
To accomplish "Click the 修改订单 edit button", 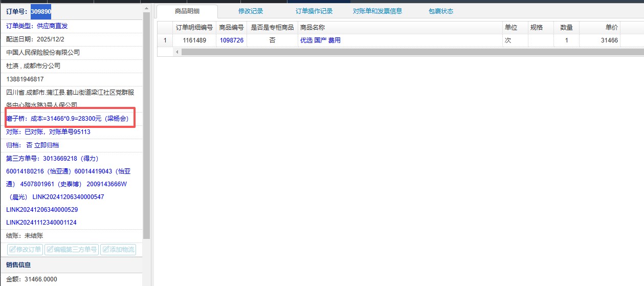I will pos(25,250).
